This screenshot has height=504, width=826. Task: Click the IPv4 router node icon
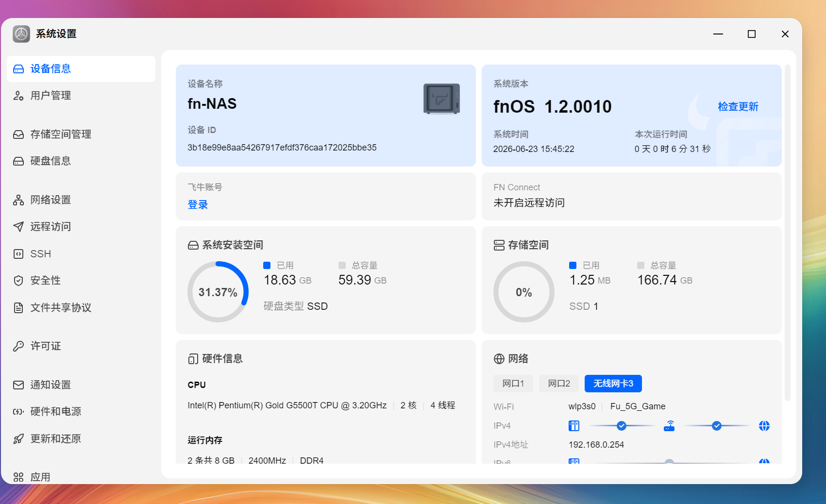(669, 426)
